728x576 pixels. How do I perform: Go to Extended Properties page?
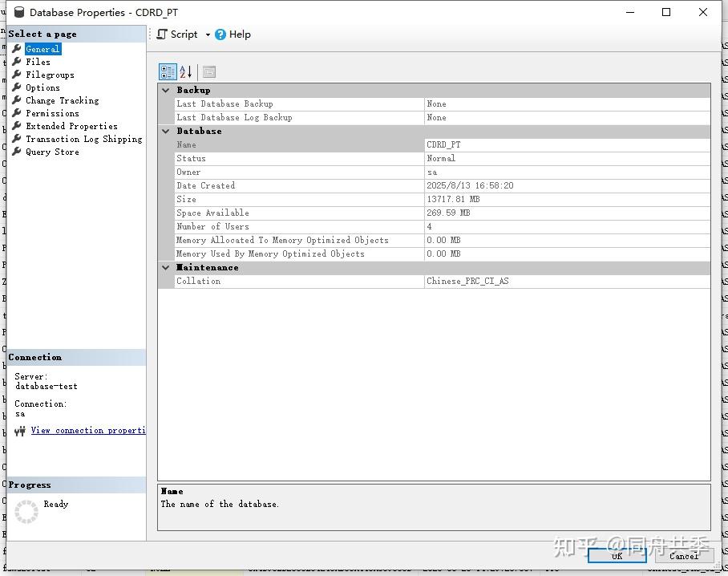pyautogui.click(x=71, y=126)
